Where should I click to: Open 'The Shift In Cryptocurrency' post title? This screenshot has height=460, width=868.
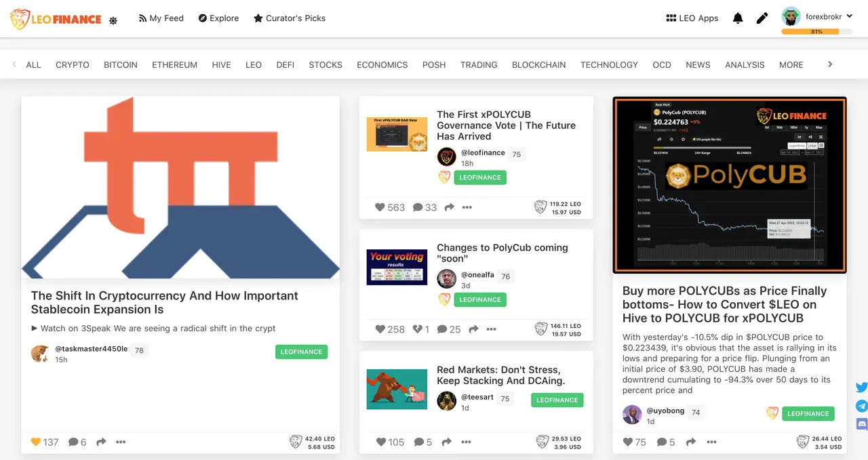click(165, 302)
